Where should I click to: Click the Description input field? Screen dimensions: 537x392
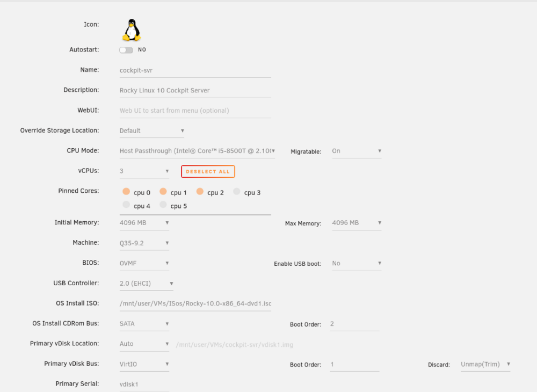coord(195,91)
